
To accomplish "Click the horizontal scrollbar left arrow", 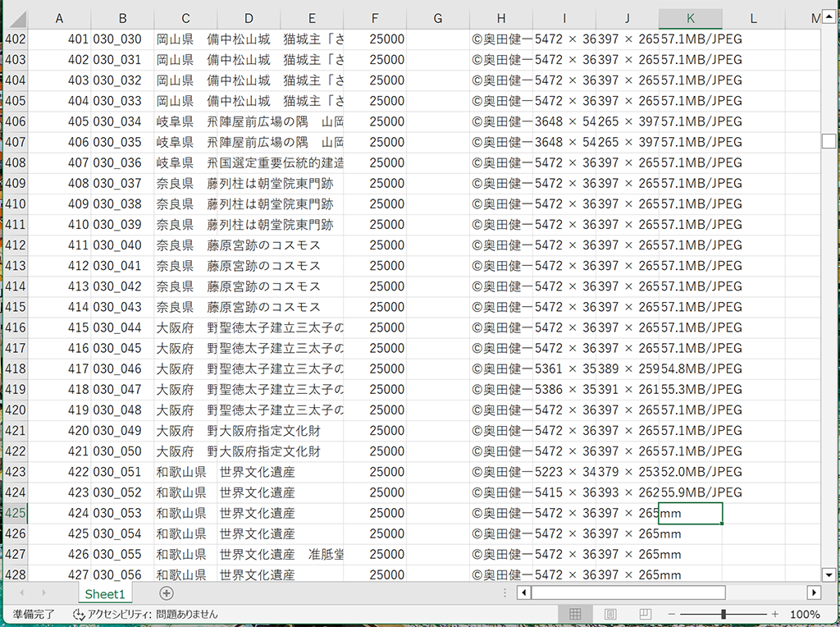I will click(523, 593).
